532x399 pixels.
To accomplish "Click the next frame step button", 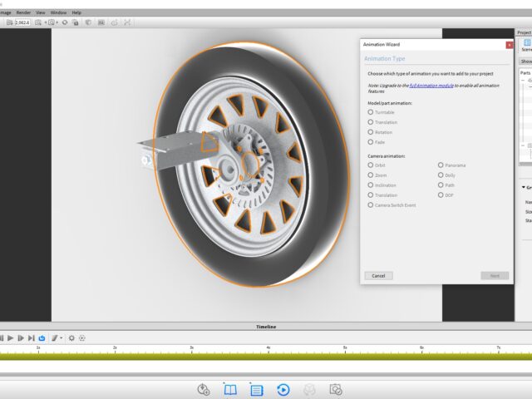I will point(21,338).
